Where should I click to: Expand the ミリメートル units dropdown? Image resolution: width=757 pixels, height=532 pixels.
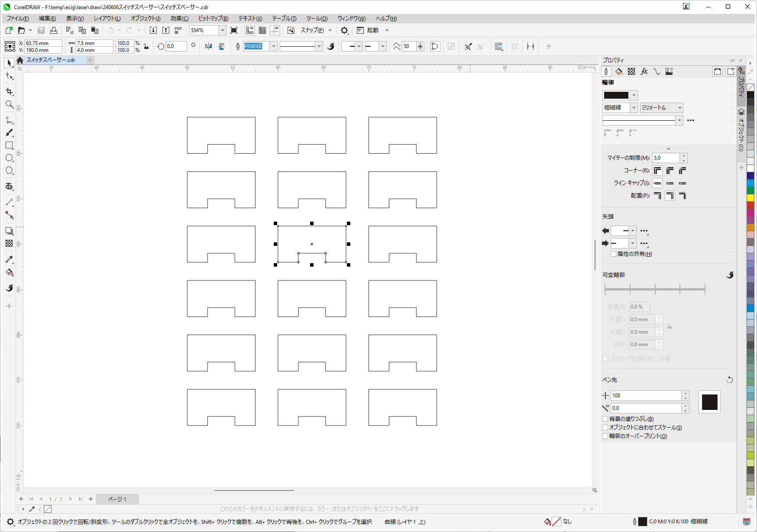coord(679,108)
